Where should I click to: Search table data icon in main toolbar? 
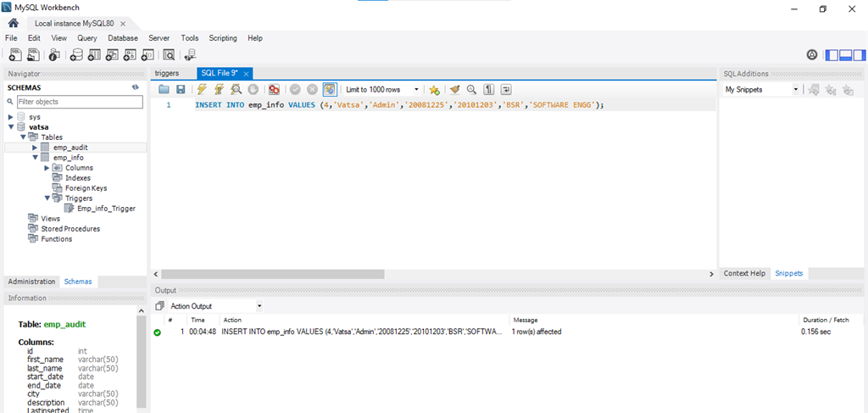coord(169,54)
